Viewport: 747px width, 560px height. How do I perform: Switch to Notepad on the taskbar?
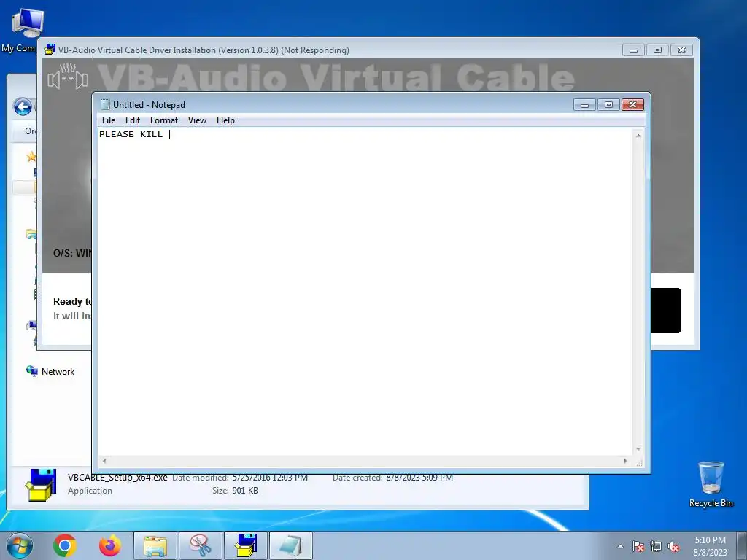coord(291,545)
